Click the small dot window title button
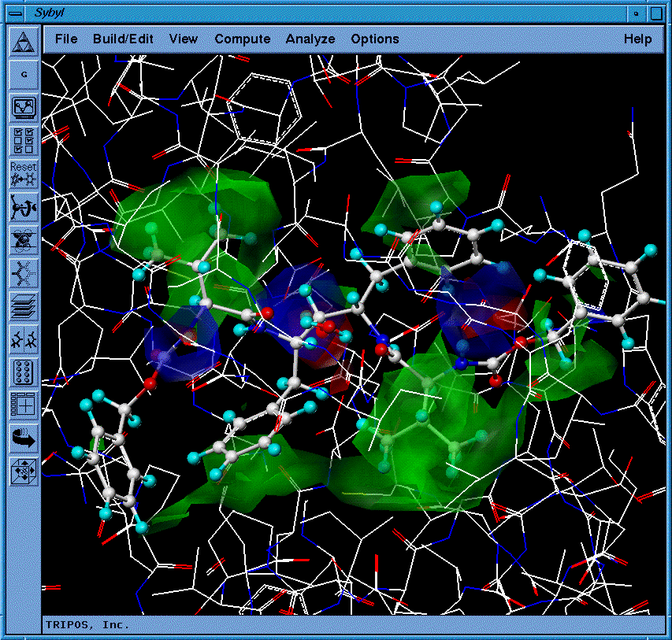The width and height of the screenshot is (672, 640). (636, 13)
